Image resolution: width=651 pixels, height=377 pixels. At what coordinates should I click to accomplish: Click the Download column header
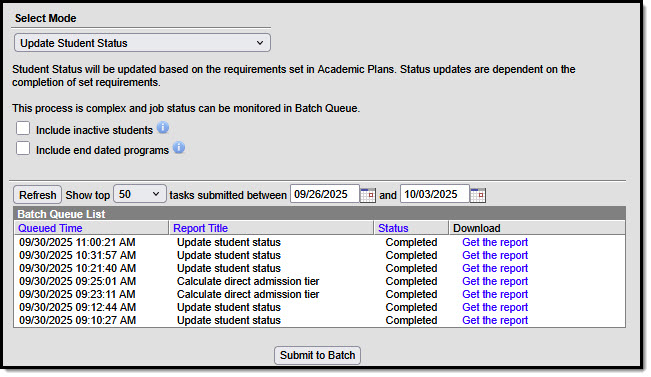477,228
